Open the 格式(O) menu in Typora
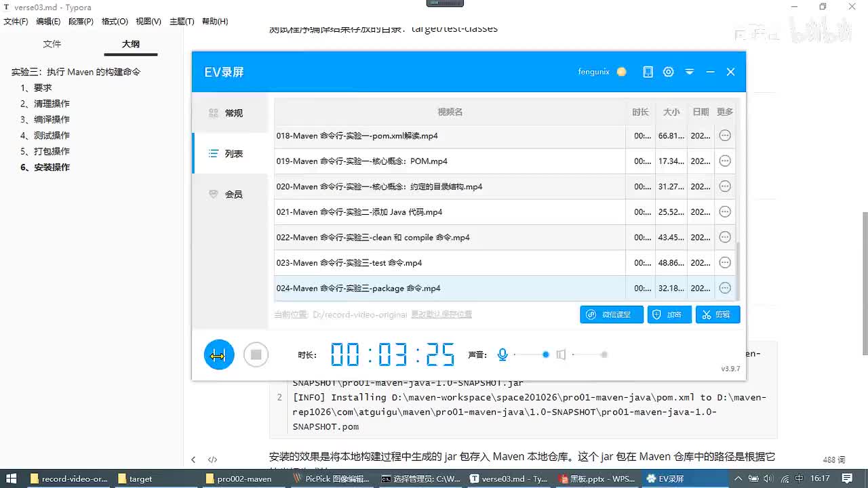Screen dimensions: 868x488 point(115,22)
